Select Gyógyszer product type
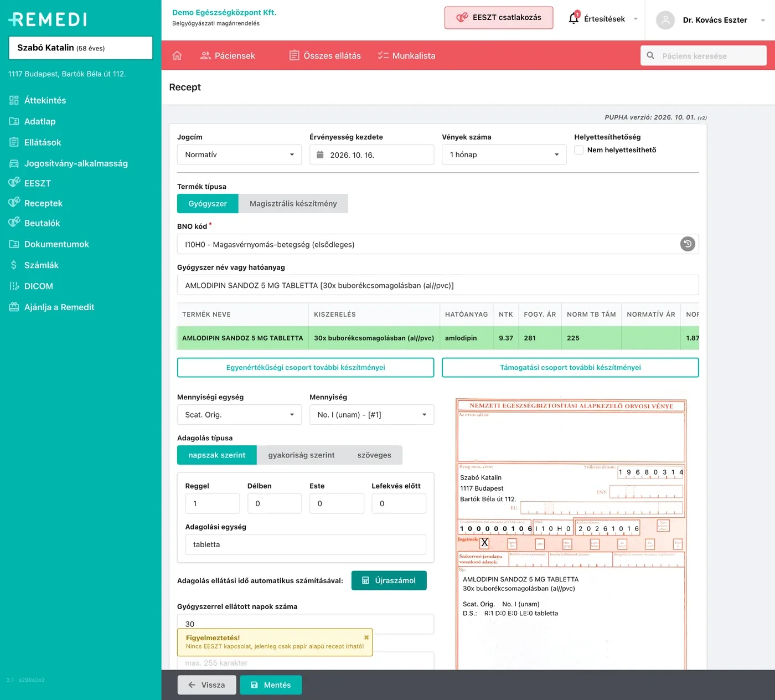This screenshot has width=775, height=700. pos(208,203)
